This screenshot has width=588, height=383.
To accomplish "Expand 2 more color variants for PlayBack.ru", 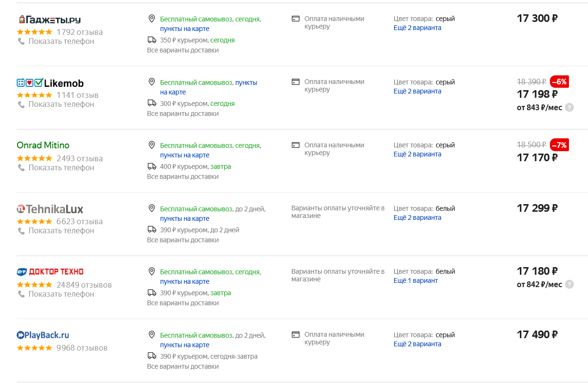I will pyautogui.click(x=417, y=344).
